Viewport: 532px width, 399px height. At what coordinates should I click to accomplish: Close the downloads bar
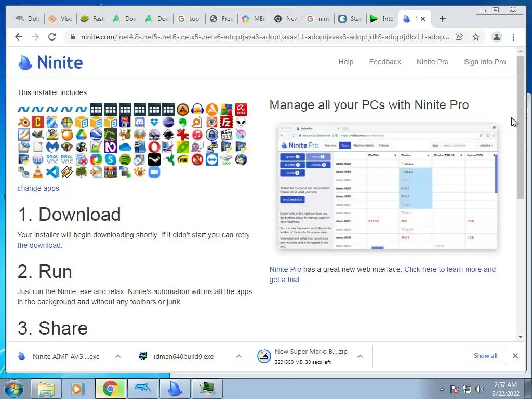tap(515, 356)
